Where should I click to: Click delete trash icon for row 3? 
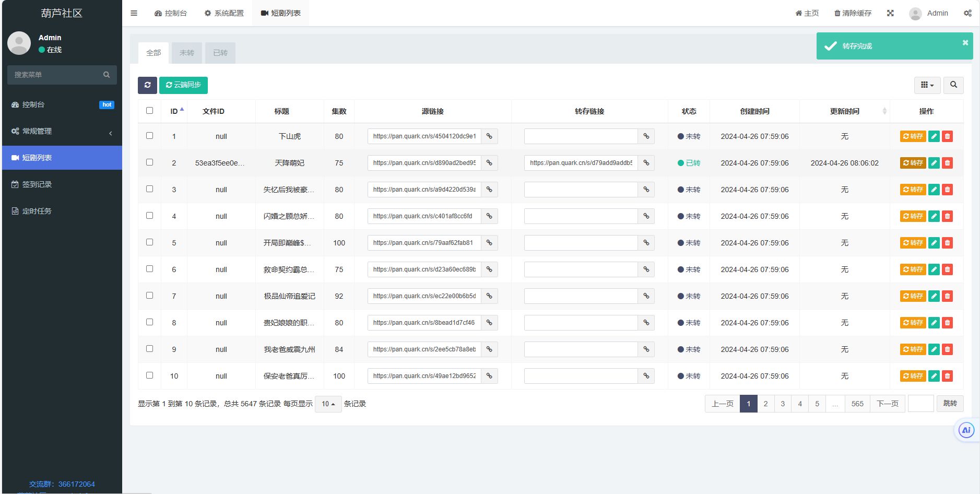[947, 190]
